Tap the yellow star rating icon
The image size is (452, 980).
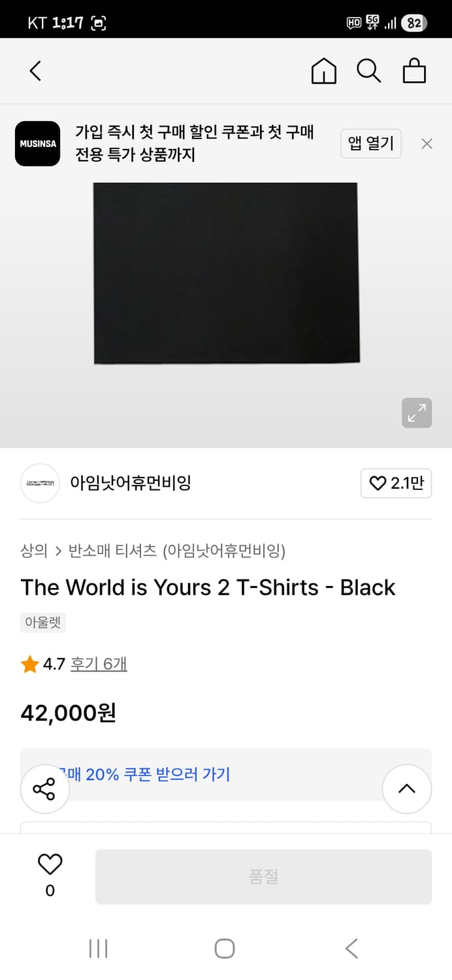pos(29,663)
